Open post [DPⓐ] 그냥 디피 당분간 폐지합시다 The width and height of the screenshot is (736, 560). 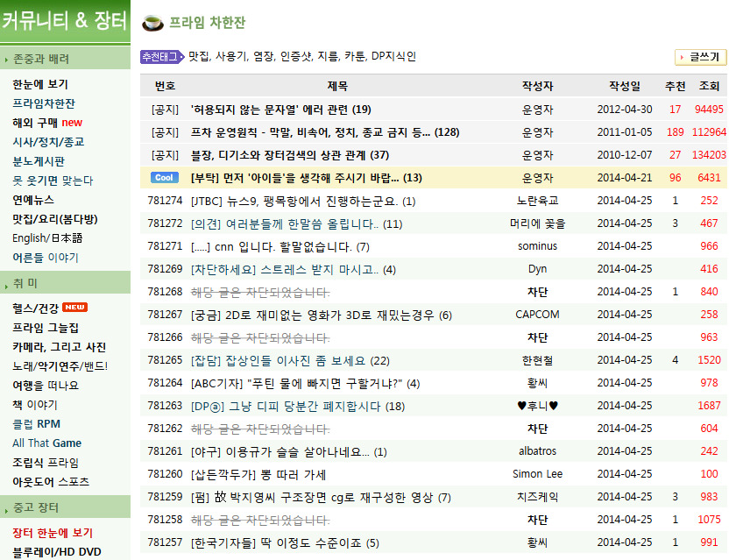coord(298,406)
